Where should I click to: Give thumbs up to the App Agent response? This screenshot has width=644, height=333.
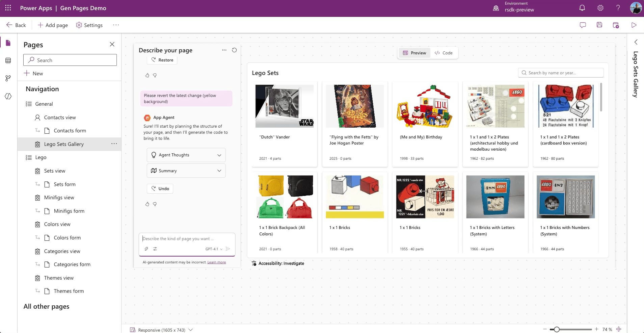[147, 204]
